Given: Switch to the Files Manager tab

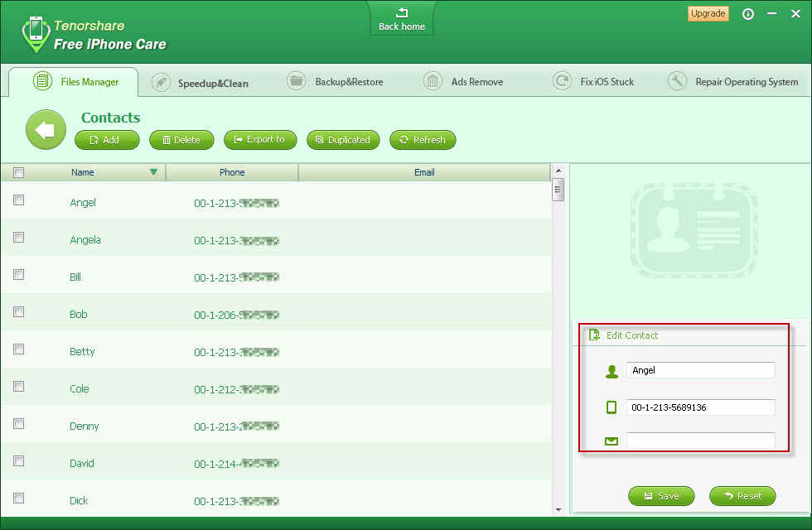Looking at the screenshot, I should tap(74, 82).
